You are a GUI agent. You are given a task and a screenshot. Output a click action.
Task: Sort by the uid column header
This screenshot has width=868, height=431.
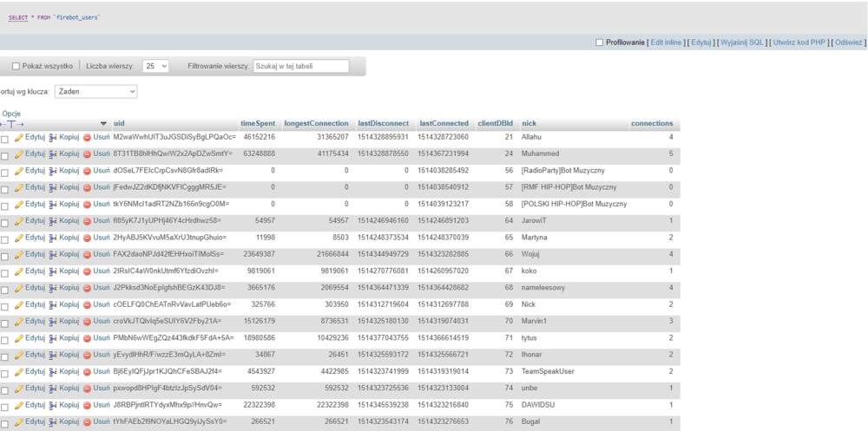click(x=119, y=123)
